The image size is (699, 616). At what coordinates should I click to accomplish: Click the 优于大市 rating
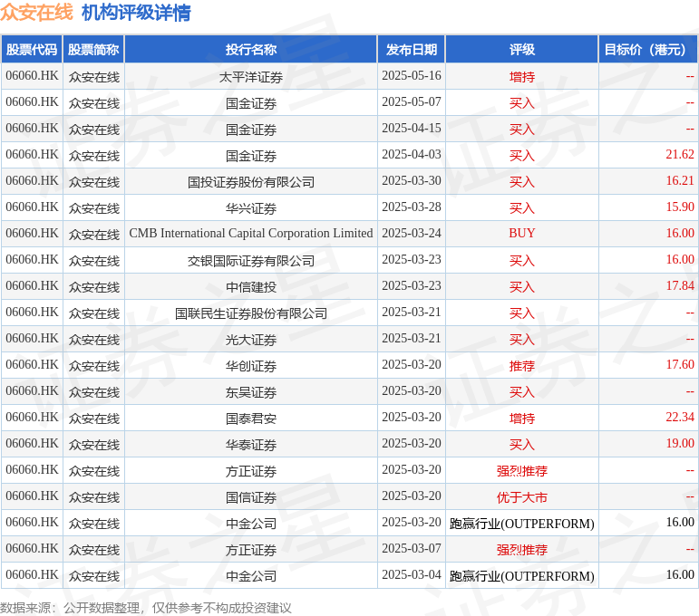pos(522,497)
